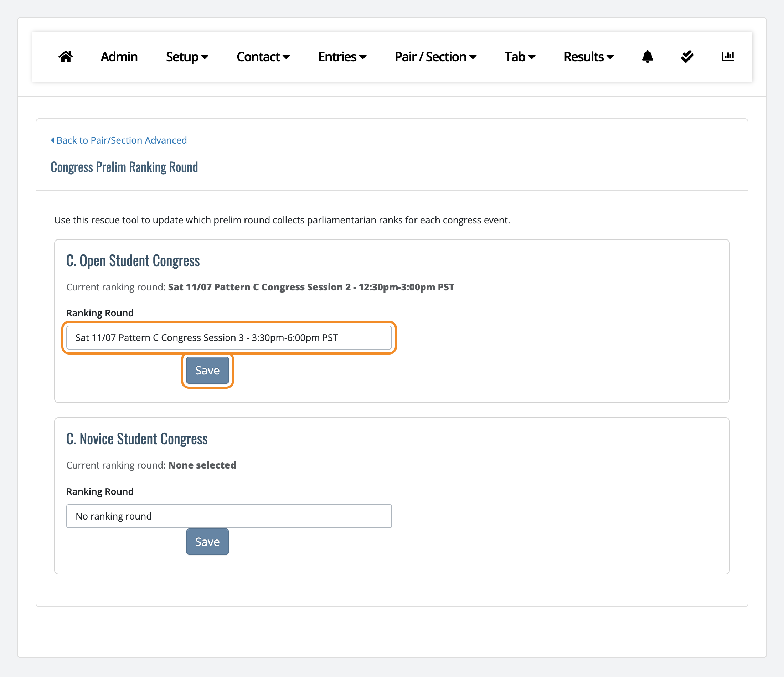
Task: Save Open Student Congress ranking round
Action: (207, 370)
